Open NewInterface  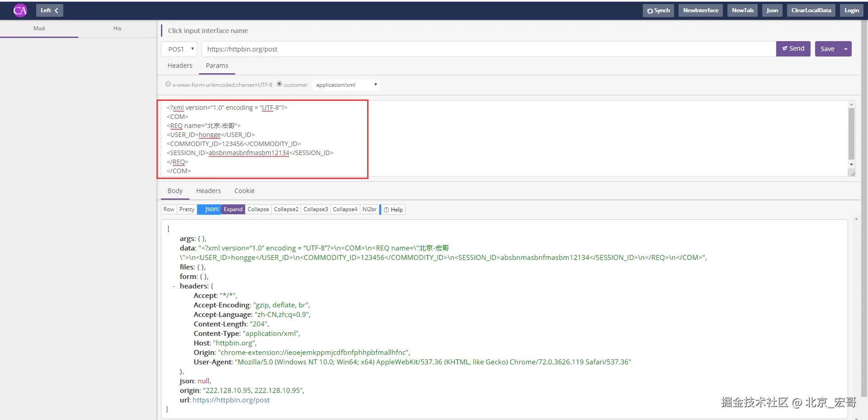coord(700,10)
